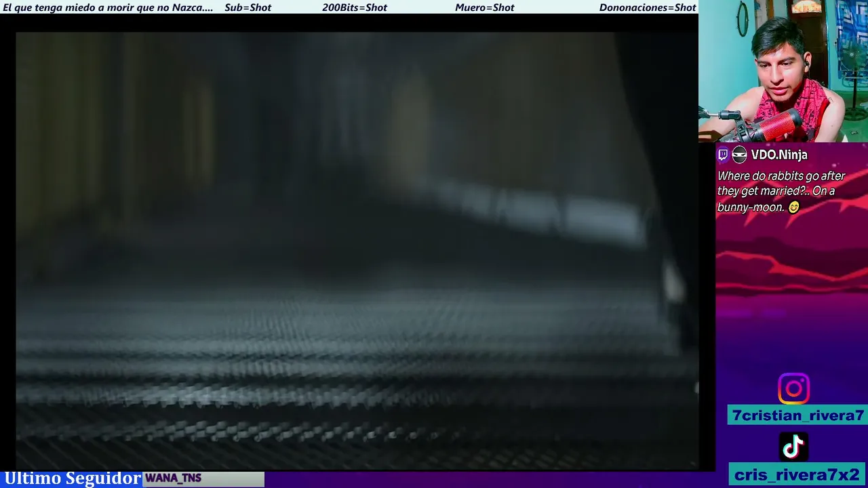Click the main blurry gameplay video

[357, 249]
